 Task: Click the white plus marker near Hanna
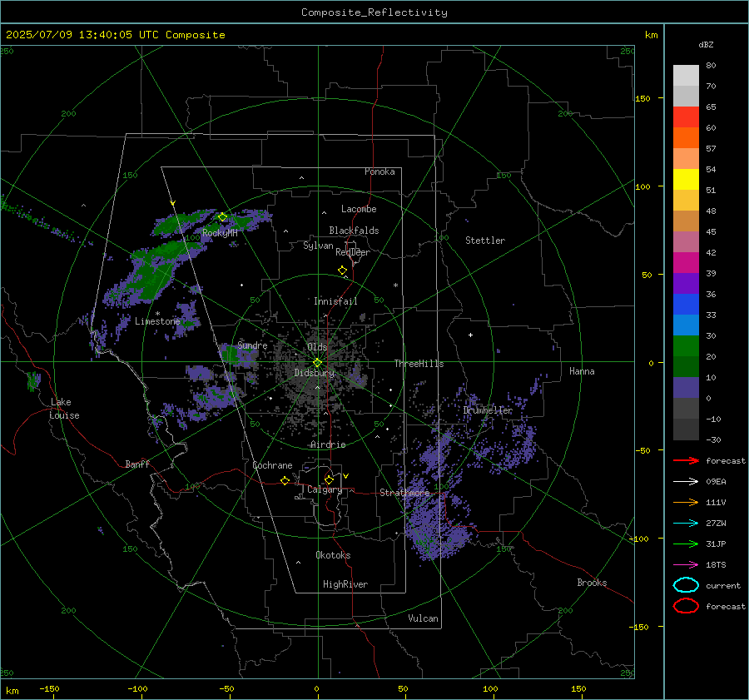click(470, 335)
